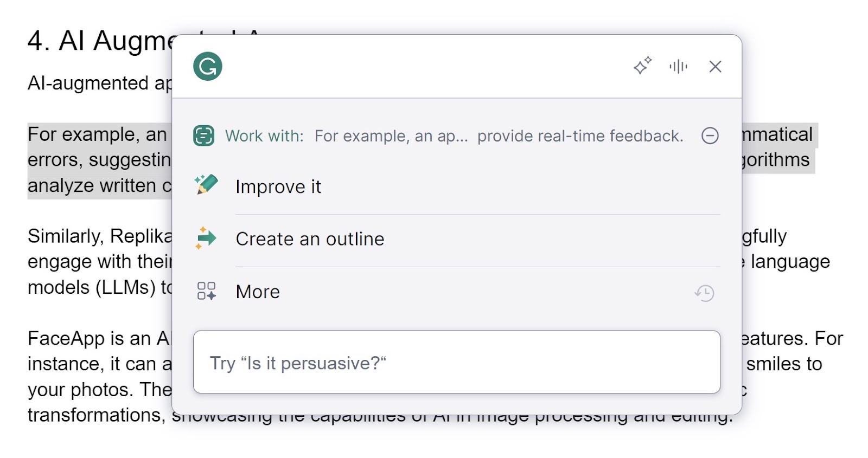This screenshot has height=458, width=868.
Task: Expand More to reveal additional actions
Action: pyautogui.click(x=257, y=291)
